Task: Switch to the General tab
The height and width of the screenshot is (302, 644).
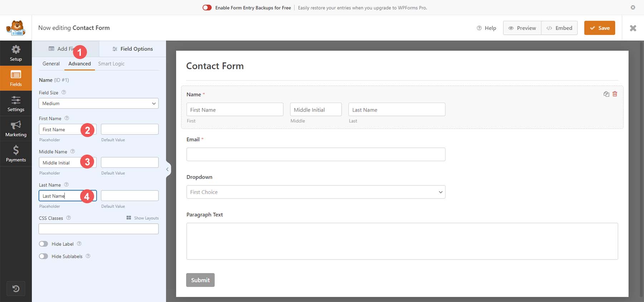Action: coord(51,64)
